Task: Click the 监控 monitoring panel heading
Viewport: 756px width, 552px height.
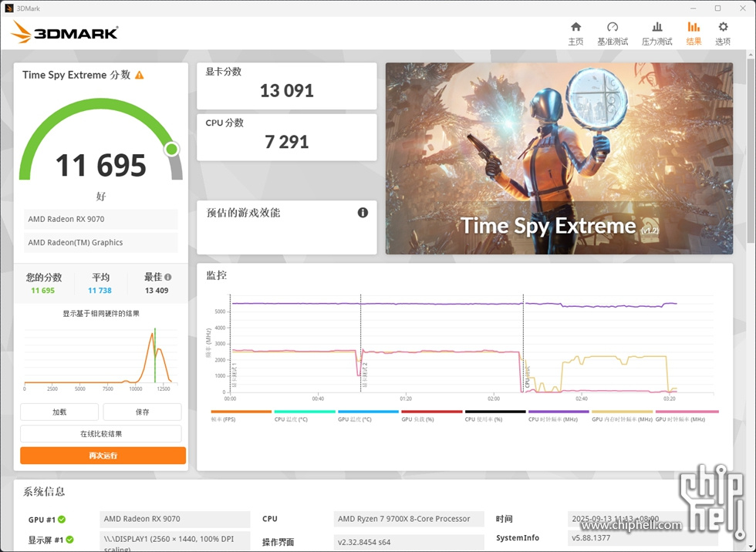Action: click(217, 275)
